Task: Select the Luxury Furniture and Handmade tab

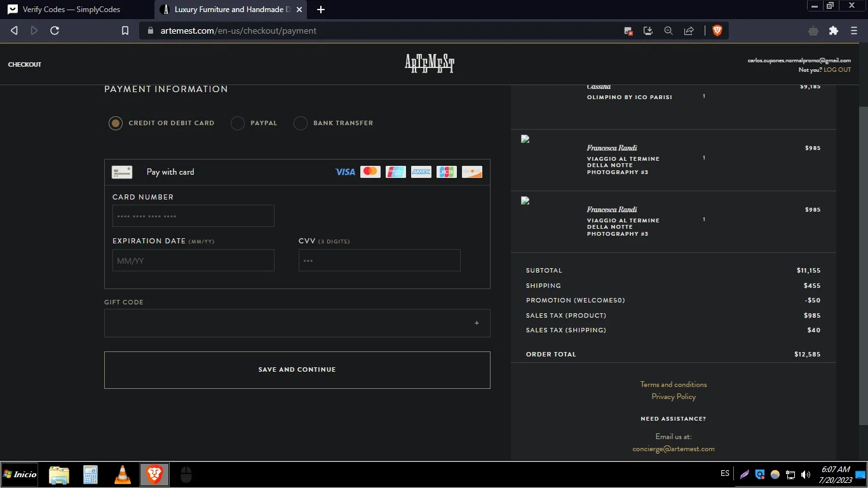Action: (232, 10)
